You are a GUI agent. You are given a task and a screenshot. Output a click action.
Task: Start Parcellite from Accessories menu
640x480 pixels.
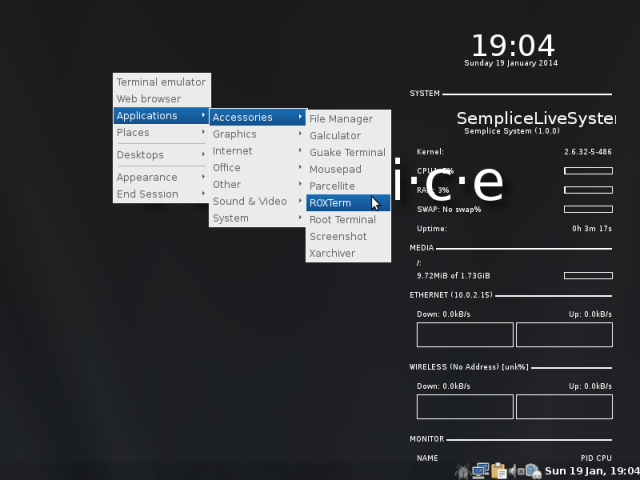(x=348, y=186)
